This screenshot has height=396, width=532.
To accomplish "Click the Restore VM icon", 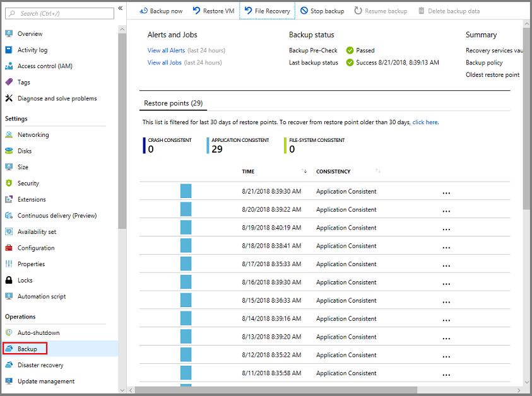I will pos(196,11).
